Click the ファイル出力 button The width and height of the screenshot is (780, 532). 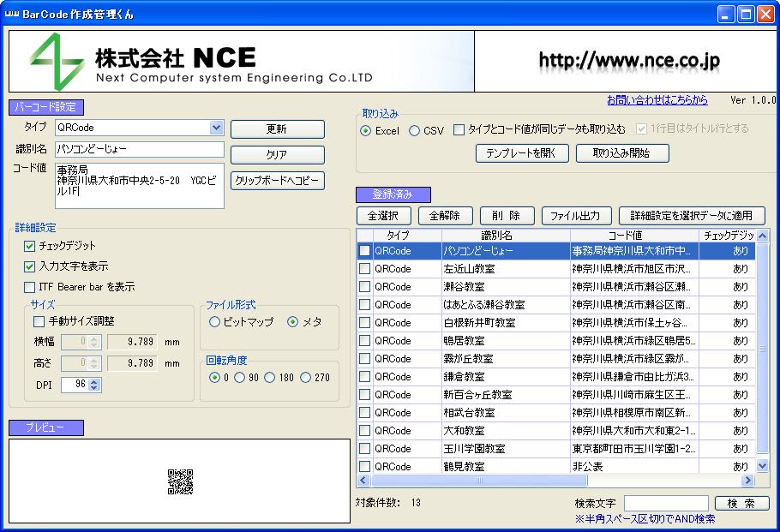click(x=576, y=216)
